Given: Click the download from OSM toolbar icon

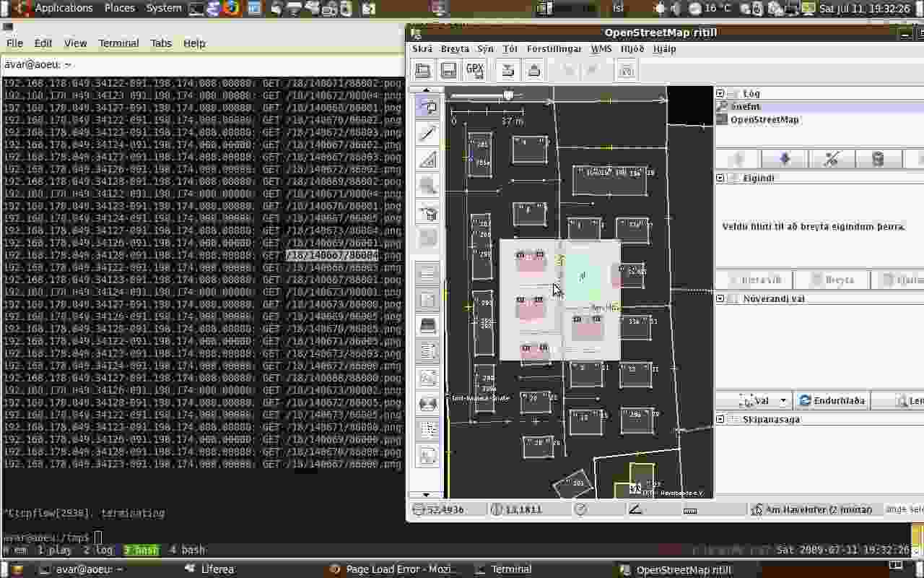Looking at the screenshot, I should pyautogui.click(x=508, y=70).
